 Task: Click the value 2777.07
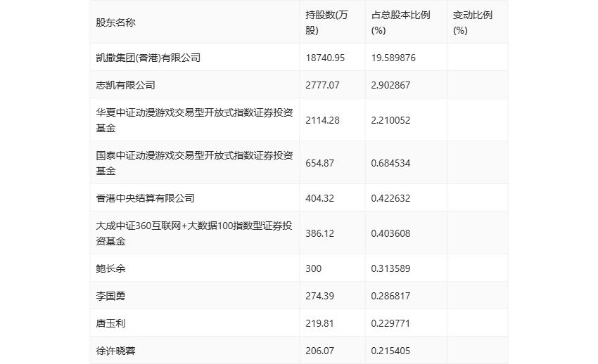click(322, 85)
